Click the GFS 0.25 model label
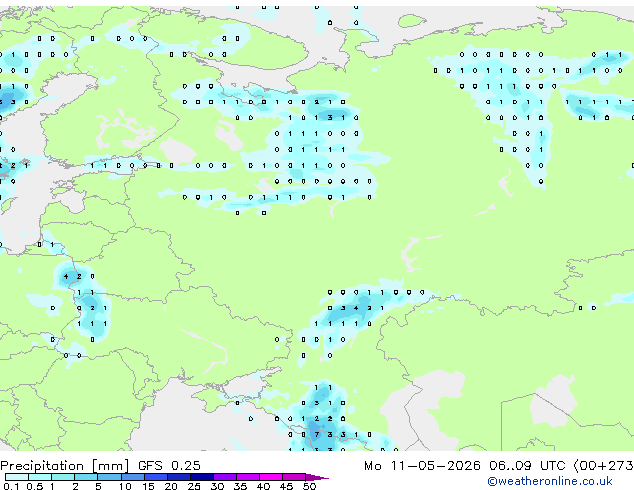This screenshot has width=634, height=490. click(x=169, y=466)
